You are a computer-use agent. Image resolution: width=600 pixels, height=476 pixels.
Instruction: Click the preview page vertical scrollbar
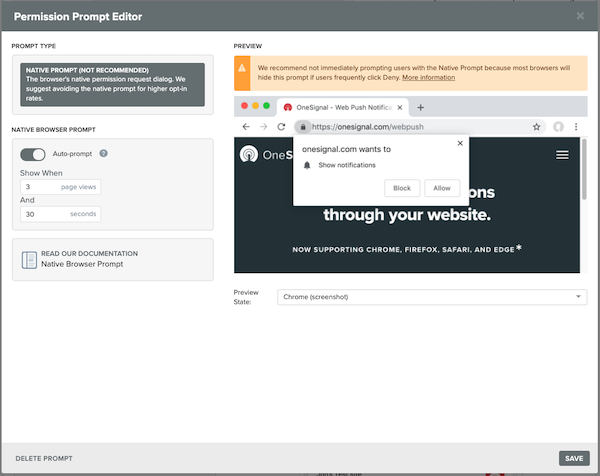click(584, 169)
